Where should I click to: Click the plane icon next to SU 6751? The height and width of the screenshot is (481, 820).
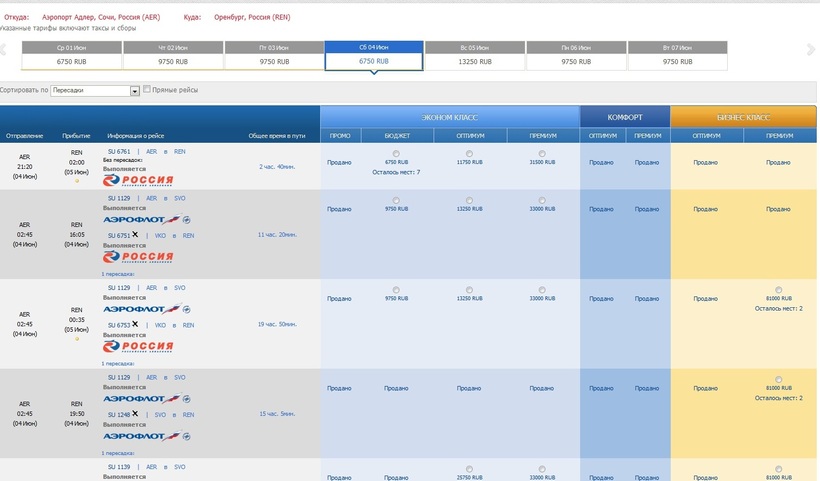tap(135, 235)
